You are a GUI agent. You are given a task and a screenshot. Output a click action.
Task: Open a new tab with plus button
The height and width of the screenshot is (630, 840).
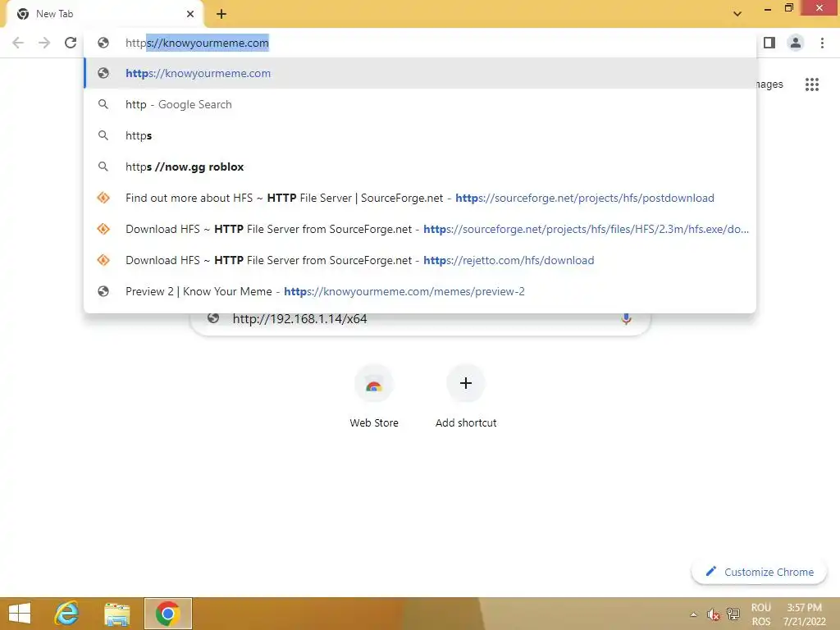221,14
